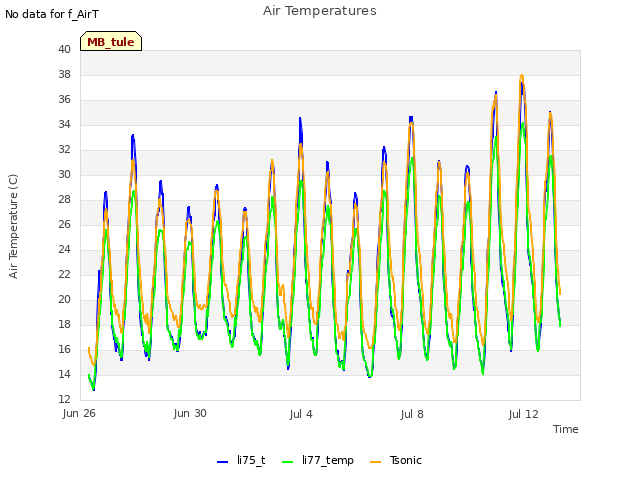Click the Air Temperature (C) axis label
The height and width of the screenshot is (480, 640).
(x=13, y=227)
